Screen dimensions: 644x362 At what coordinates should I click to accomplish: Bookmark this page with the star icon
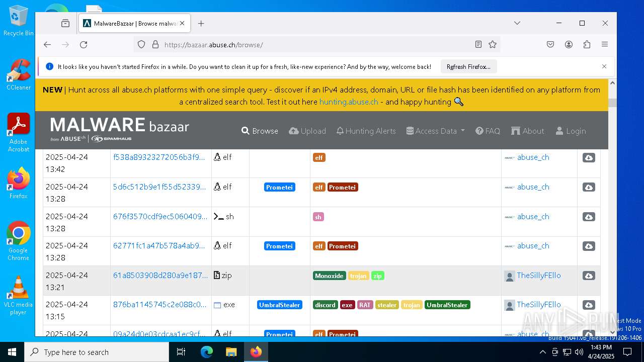click(x=493, y=45)
